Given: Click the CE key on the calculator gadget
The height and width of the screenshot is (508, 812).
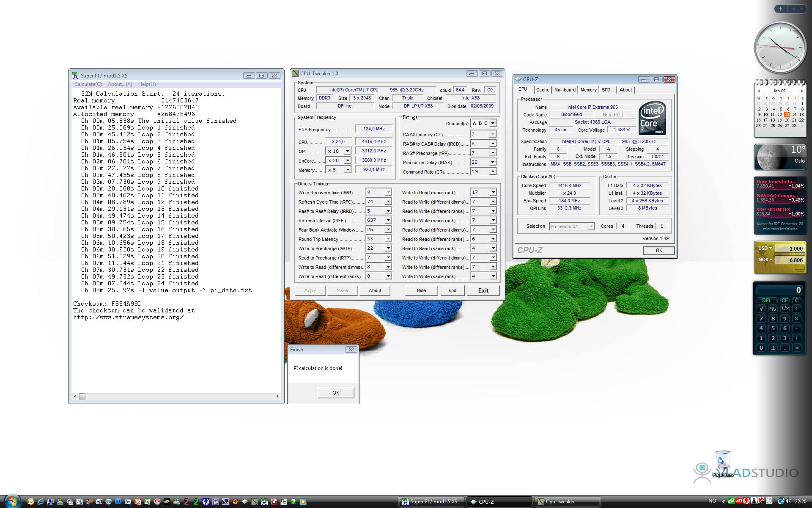Looking at the screenshot, I should coord(785,300).
